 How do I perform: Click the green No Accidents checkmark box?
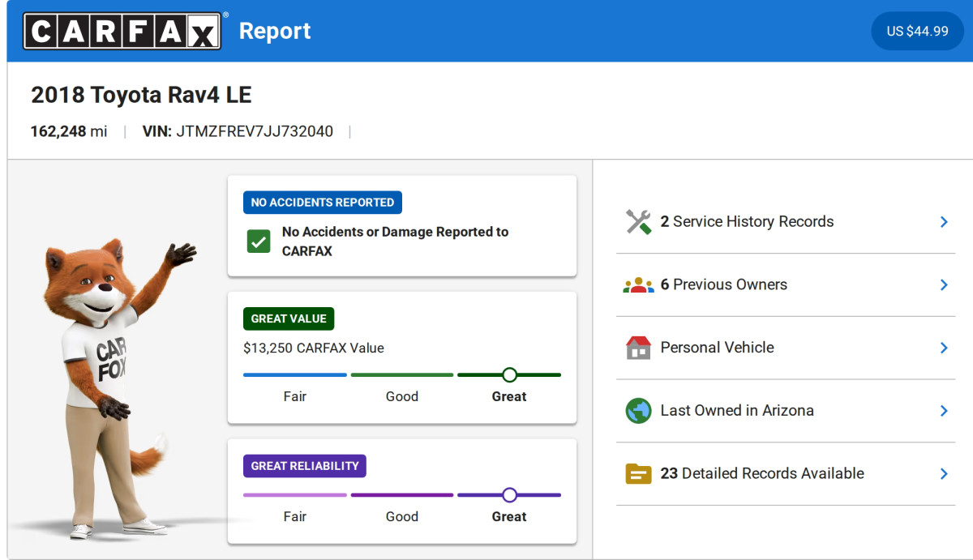point(259,242)
